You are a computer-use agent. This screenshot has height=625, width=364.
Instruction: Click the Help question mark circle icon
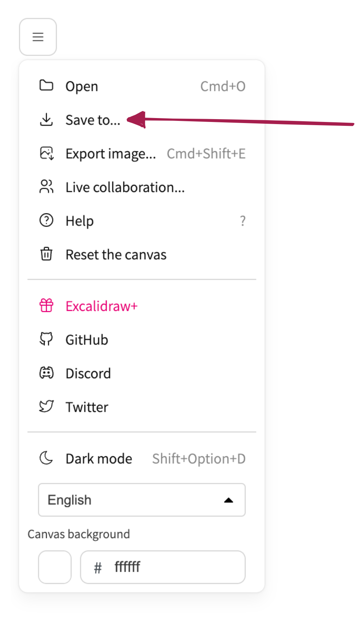pos(46,221)
